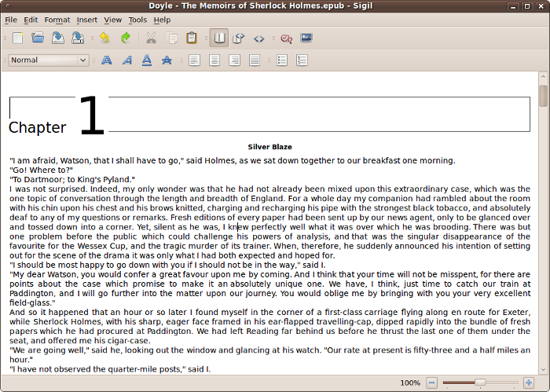Toggle italic formatting
The image size is (550, 392).
coord(127,60)
